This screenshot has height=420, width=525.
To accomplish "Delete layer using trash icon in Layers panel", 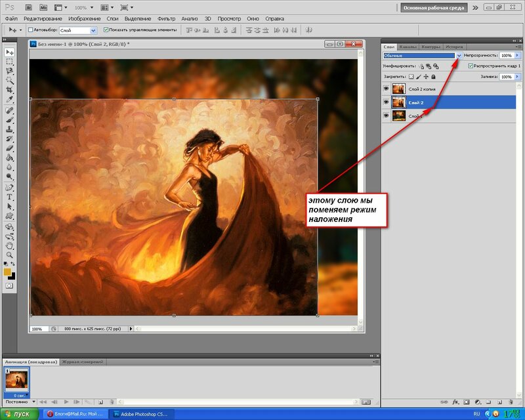I will tap(511, 402).
